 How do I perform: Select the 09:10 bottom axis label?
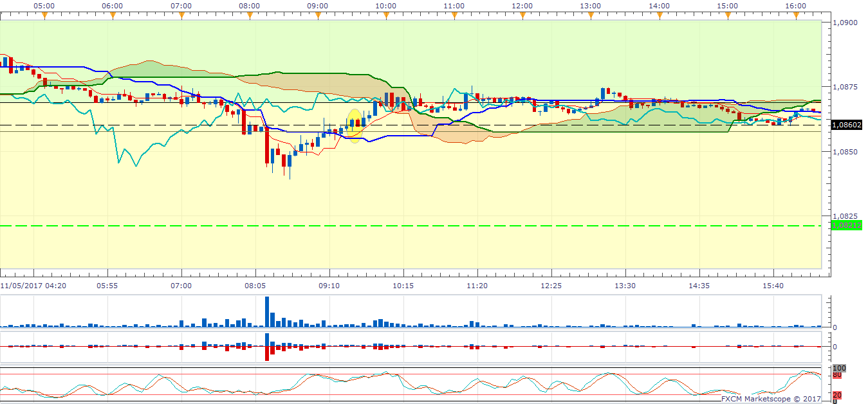(x=329, y=285)
